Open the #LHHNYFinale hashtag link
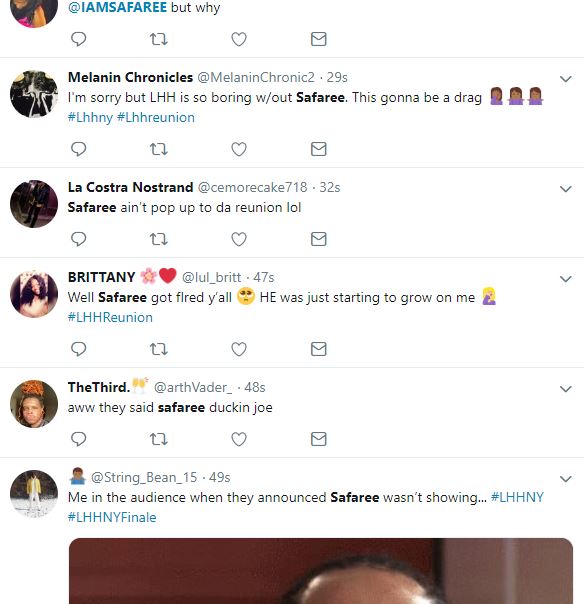The height and width of the screenshot is (604, 584). click(112, 517)
